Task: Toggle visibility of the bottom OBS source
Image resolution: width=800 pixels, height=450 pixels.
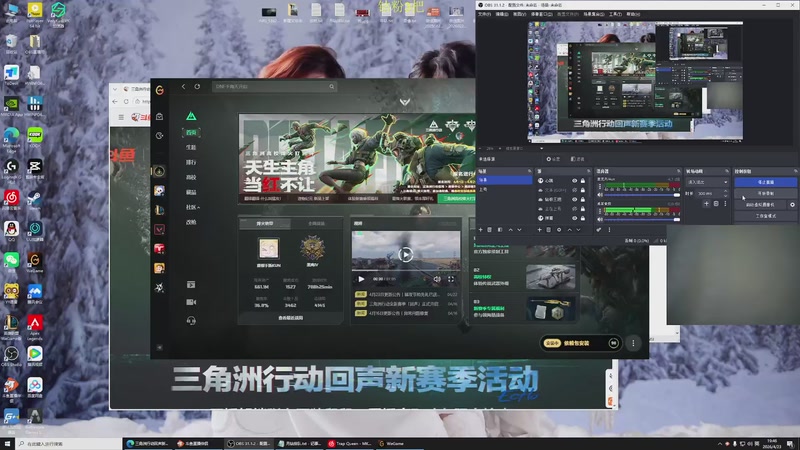Action: (x=574, y=218)
